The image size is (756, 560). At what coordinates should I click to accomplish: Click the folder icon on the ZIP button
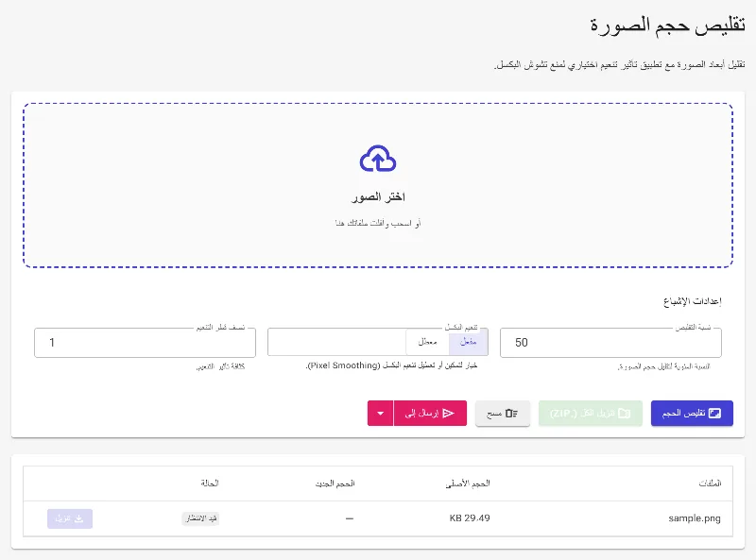pos(625,413)
